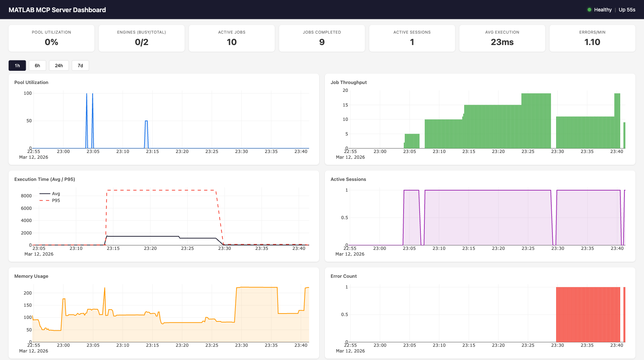Click the Jobs Completed stat card
The width and height of the screenshot is (644, 360).
pyautogui.click(x=322, y=38)
